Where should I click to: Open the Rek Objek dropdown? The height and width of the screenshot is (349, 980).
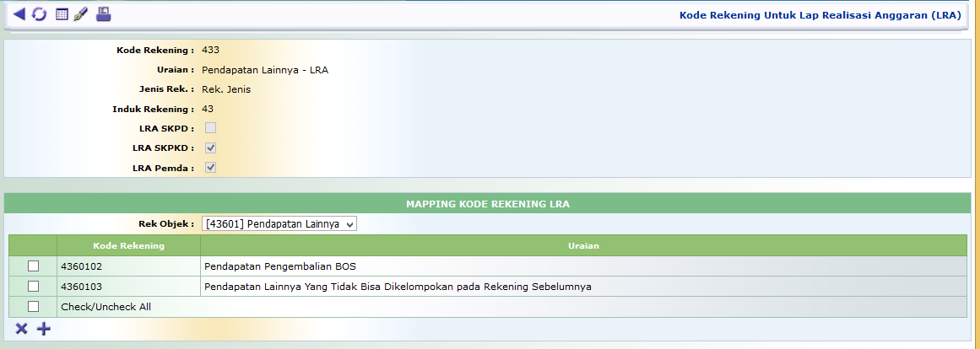(x=279, y=224)
